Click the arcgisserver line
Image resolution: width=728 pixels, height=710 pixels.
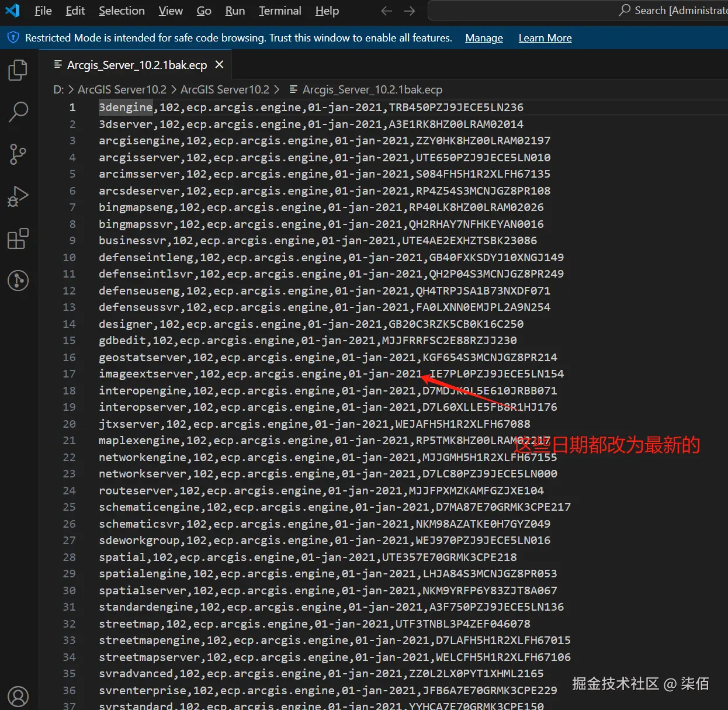click(324, 157)
